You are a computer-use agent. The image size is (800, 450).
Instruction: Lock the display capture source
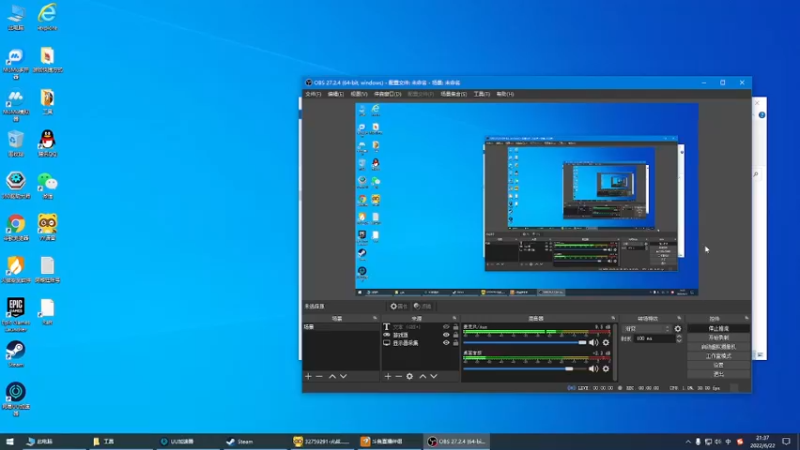(456, 343)
